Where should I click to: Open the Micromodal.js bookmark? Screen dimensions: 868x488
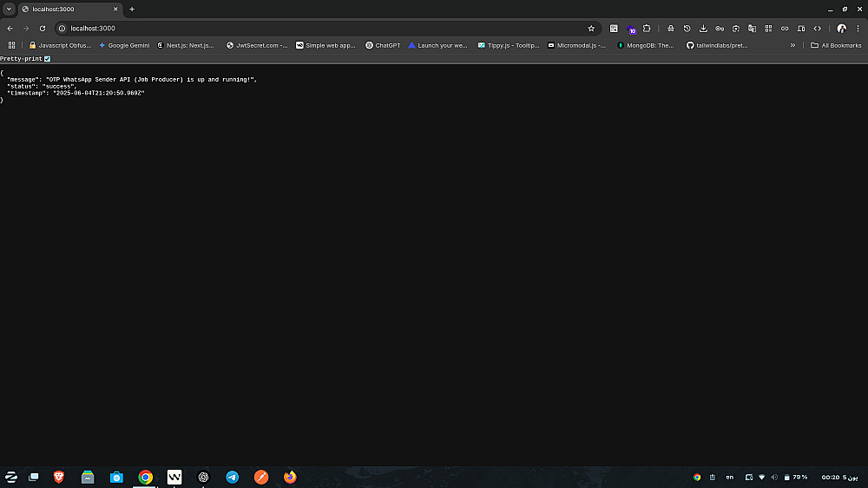click(577, 45)
